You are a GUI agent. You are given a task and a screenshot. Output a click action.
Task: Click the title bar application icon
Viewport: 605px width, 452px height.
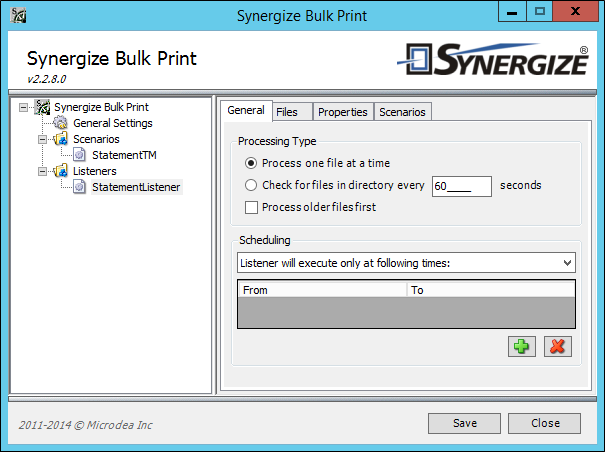[x=18, y=15]
